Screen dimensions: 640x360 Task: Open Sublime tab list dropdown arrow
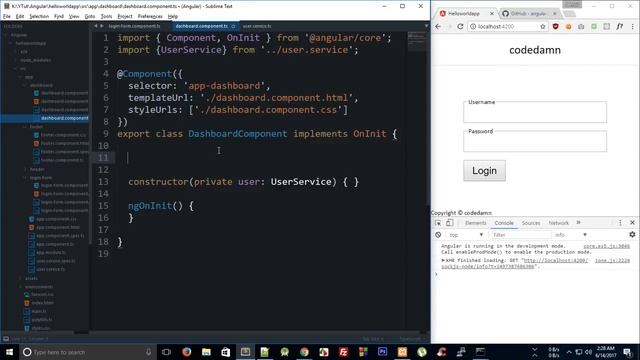point(426,26)
